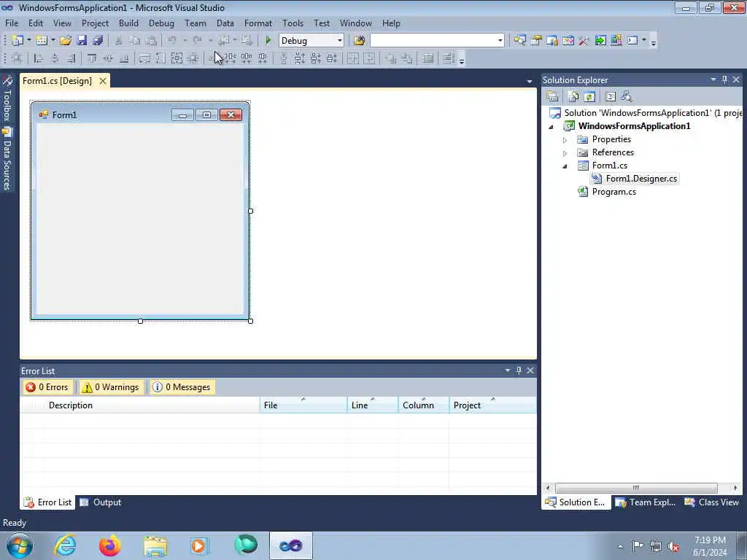Open the Find combo box dropdown
Viewport: 747px width, 560px height.
point(500,41)
